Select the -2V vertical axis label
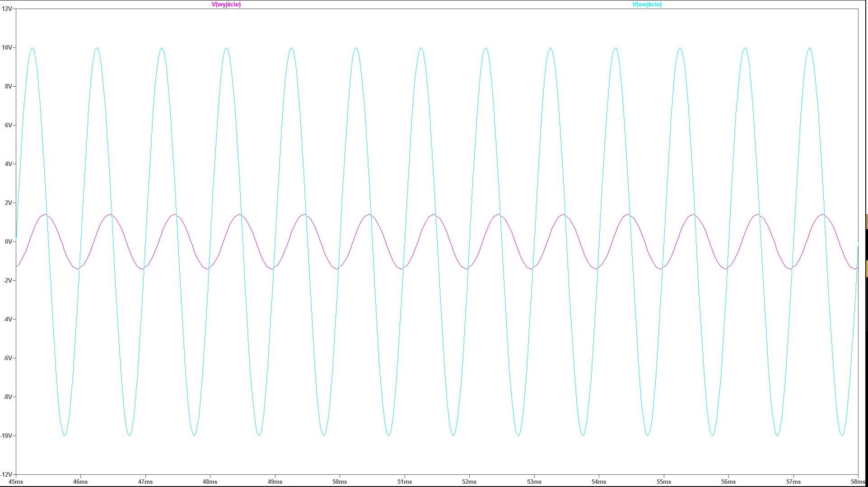Screen dimensions: 868x487 (x=8, y=281)
